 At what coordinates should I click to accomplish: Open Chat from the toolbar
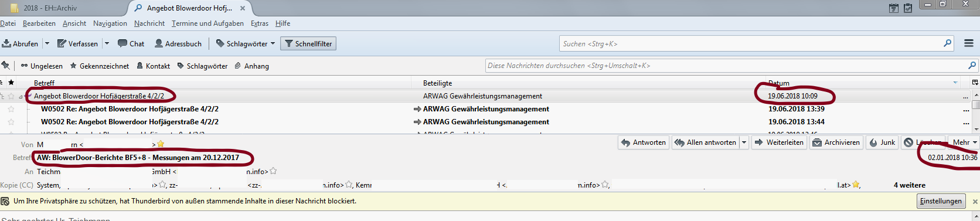coord(131,43)
